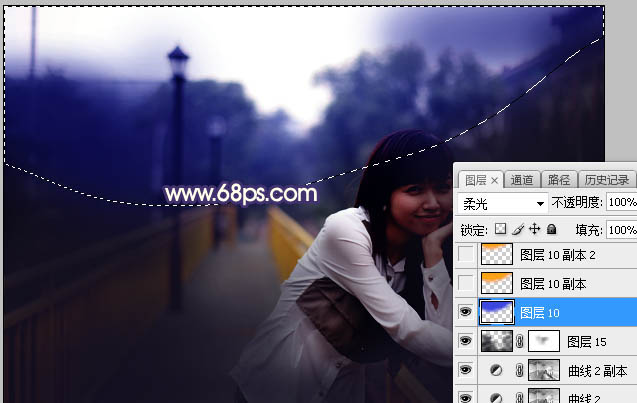Viewport: 637px width, 403px height.
Task: Select layer name 图层 10 副本
Action: pyautogui.click(x=553, y=284)
